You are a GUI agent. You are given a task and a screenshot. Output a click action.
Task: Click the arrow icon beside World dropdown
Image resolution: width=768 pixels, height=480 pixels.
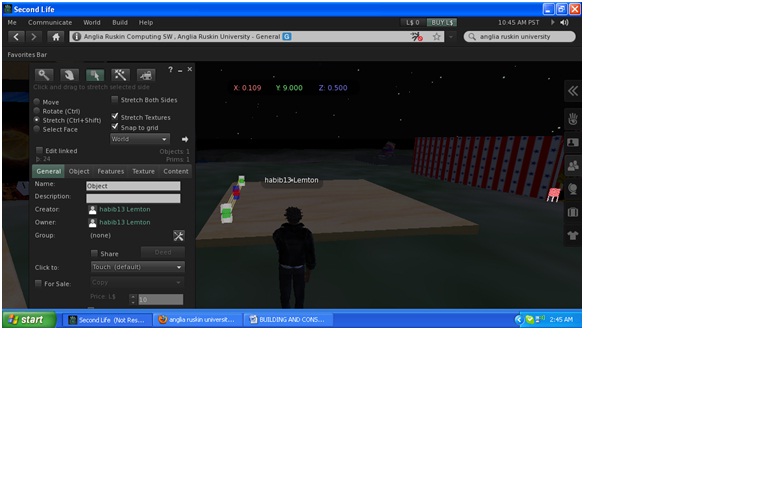point(185,139)
